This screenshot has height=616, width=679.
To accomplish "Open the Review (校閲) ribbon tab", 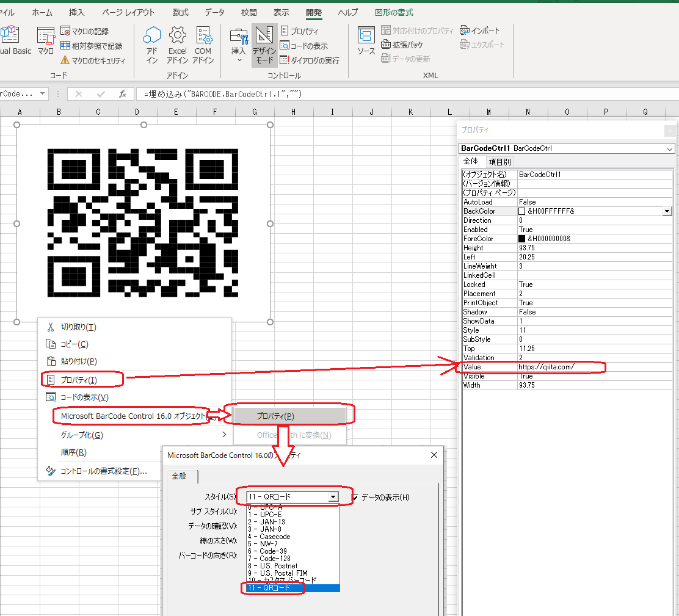I will coord(249,12).
